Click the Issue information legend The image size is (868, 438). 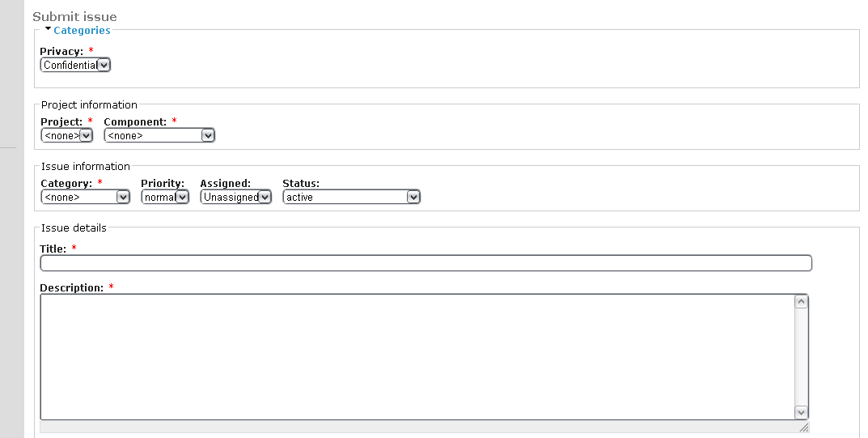point(86,166)
